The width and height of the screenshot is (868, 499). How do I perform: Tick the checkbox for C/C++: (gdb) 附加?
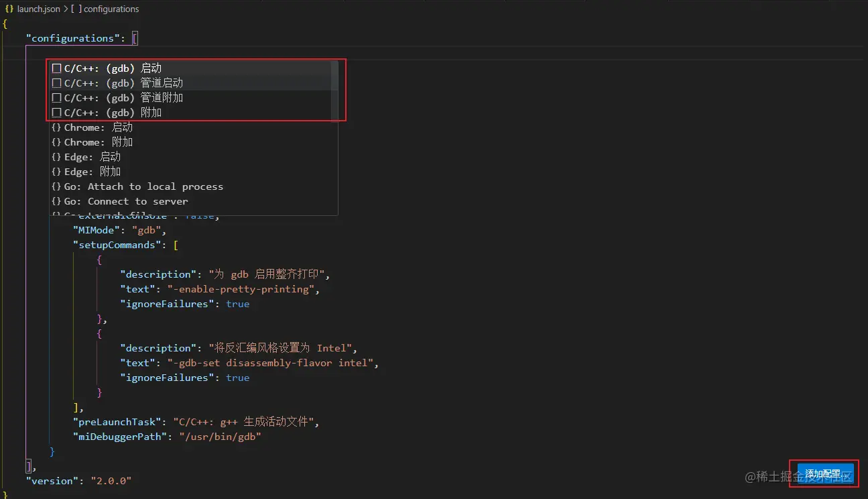pos(56,112)
